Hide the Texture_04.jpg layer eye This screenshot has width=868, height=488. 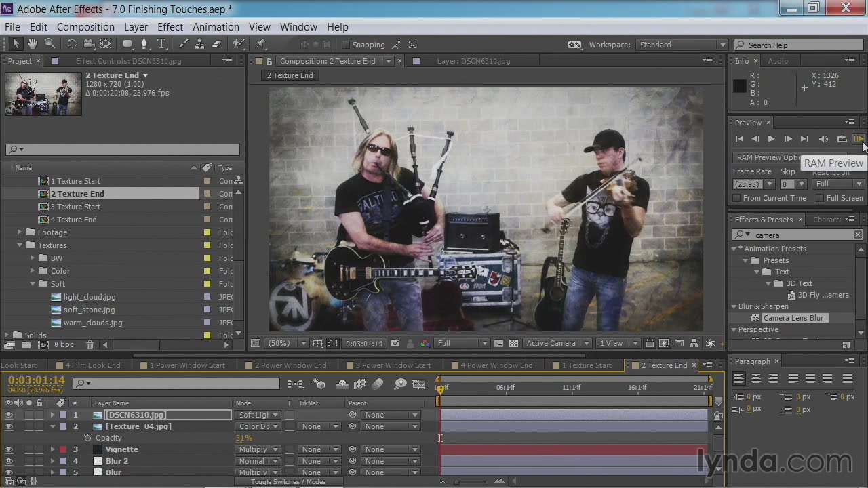[x=9, y=426]
